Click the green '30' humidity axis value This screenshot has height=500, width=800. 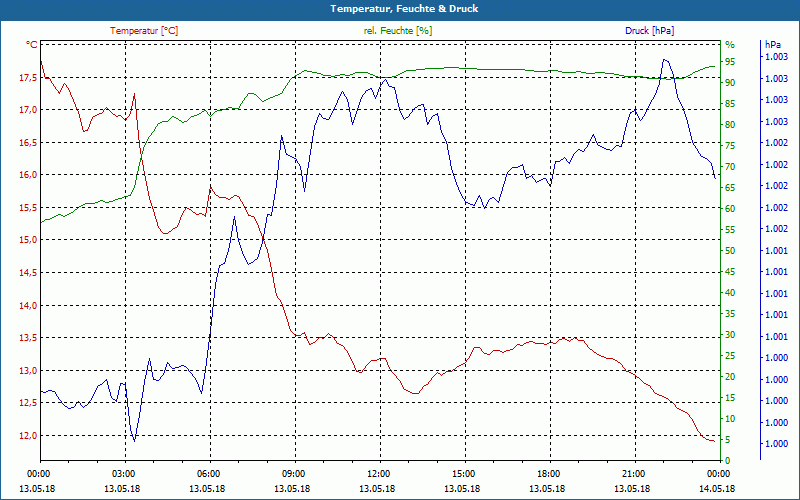[730, 335]
